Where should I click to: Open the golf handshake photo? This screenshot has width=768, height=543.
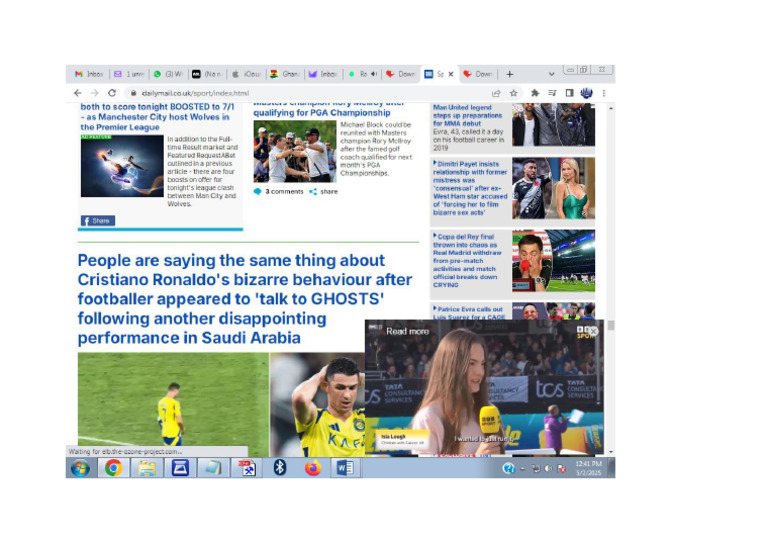295,151
